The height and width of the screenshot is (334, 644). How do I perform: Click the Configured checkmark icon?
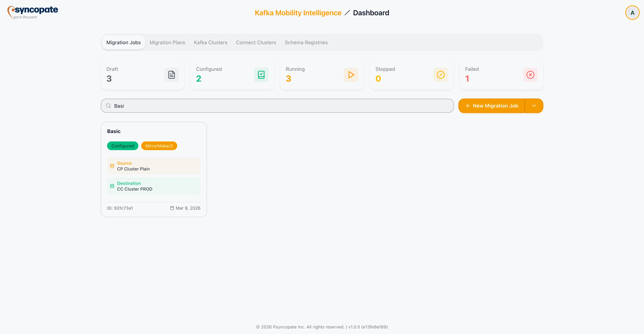point(261,75)
